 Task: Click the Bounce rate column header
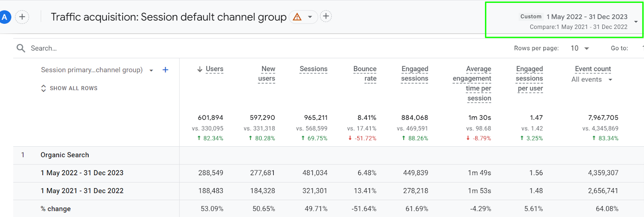tap(365, 74)
